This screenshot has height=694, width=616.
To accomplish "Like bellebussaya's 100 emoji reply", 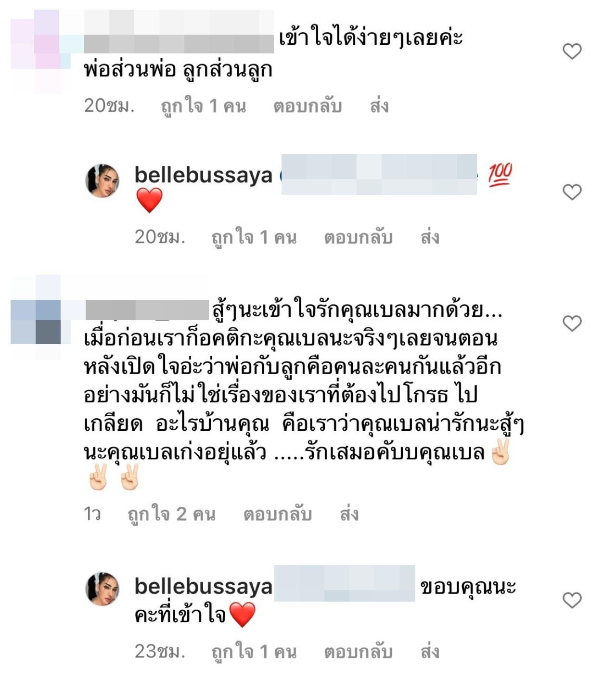I will click(572, 192).
